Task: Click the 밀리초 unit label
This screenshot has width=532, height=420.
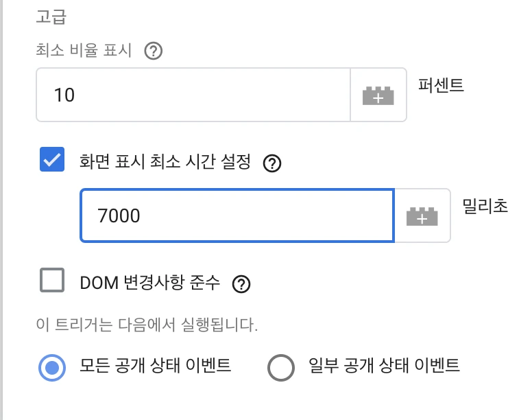Action: (x=485, y=206)
